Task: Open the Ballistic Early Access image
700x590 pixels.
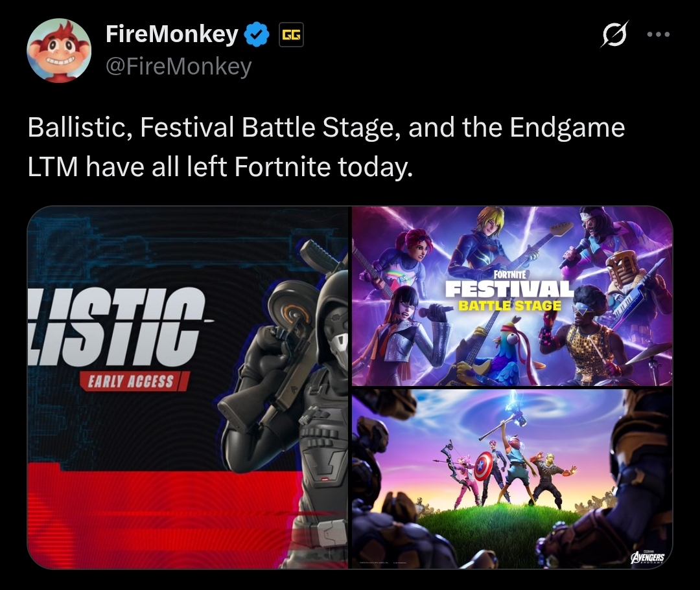Action: (187, 387)
